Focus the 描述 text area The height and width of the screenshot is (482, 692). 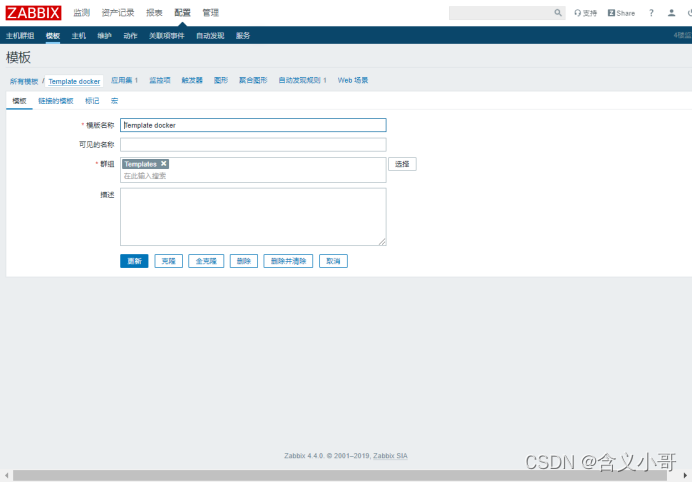[253, 217]
